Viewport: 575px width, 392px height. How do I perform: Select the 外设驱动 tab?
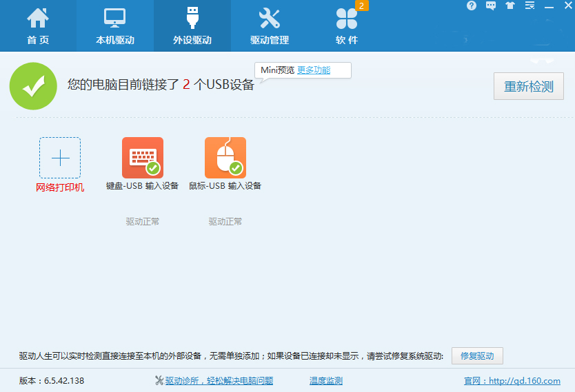click(192, 25)
